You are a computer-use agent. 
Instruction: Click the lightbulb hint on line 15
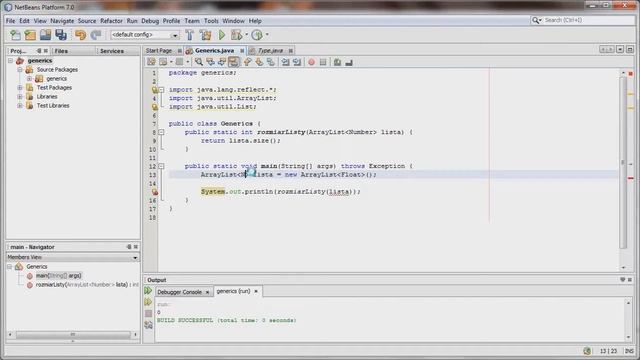coord(155,191)
